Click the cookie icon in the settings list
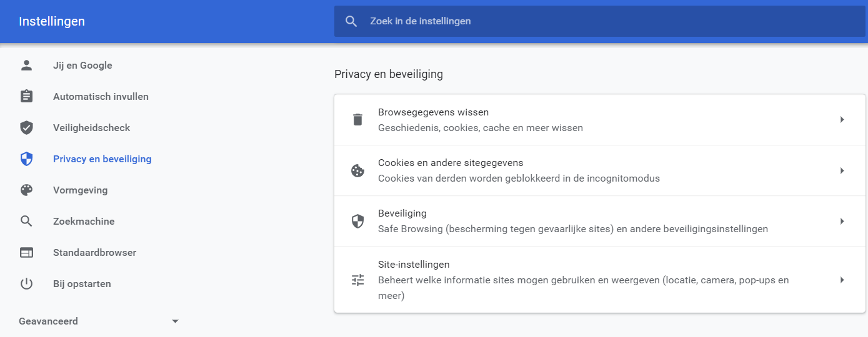This screenshot has width=868, height=337. [357, 170]
